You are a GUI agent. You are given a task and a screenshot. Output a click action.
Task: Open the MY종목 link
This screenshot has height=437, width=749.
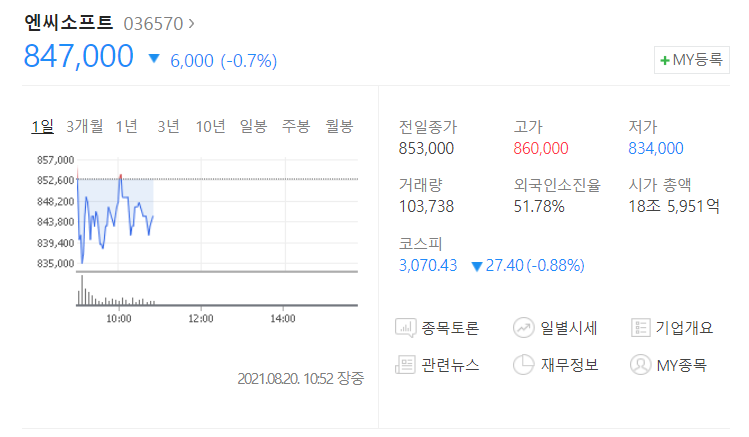click(x=682, y=365)
